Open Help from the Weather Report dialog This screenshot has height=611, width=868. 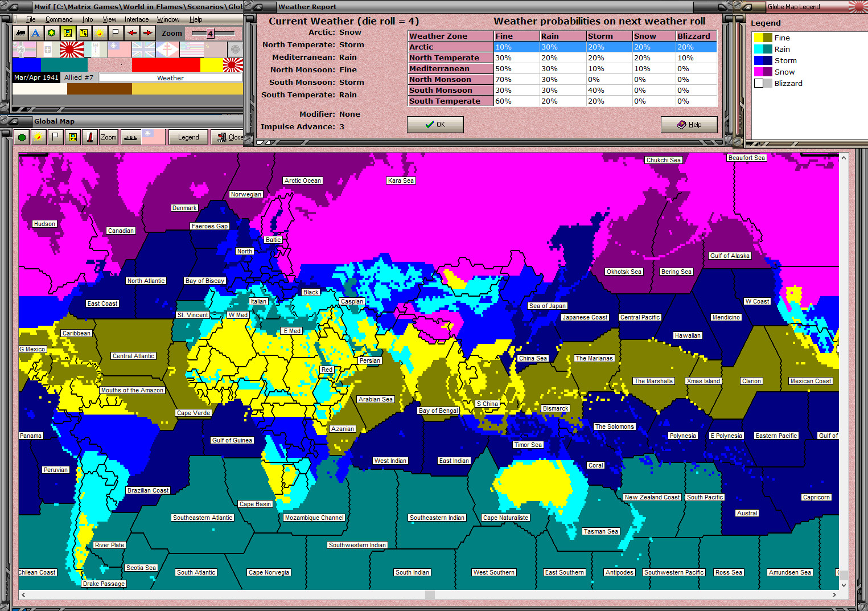click(689, 125)
